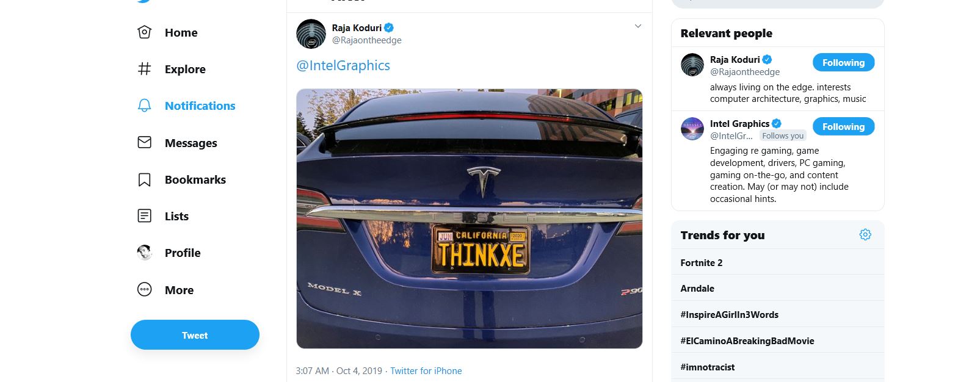Open the @IntelGraphics mention link
Viewport: 980px width, 382px height.
[343, 66]
